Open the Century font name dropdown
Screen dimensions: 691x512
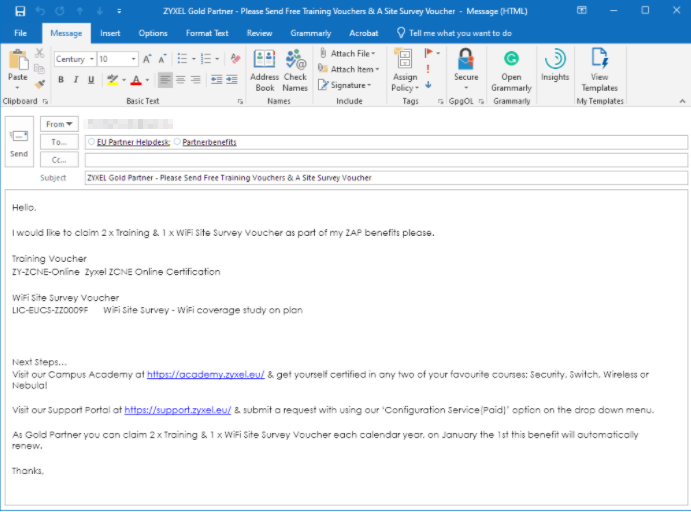[92, 59]
